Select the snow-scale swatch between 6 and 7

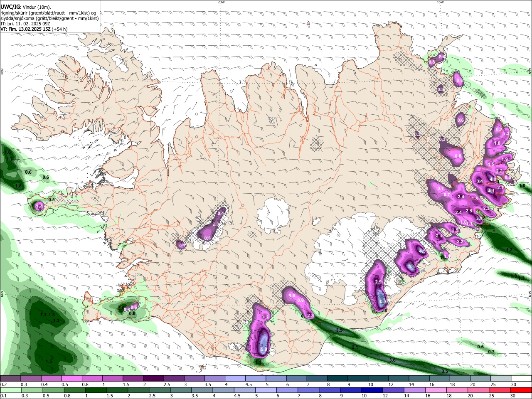[296, 379]
